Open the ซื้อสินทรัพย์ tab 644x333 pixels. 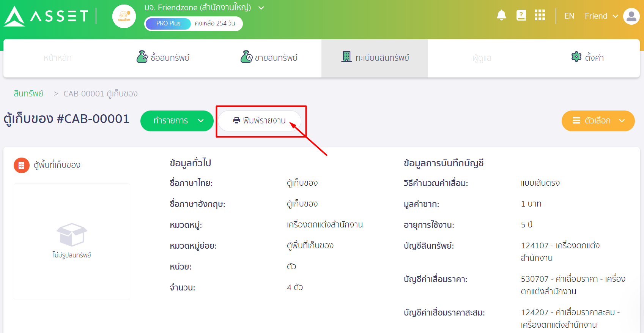[x=163, y=57]
